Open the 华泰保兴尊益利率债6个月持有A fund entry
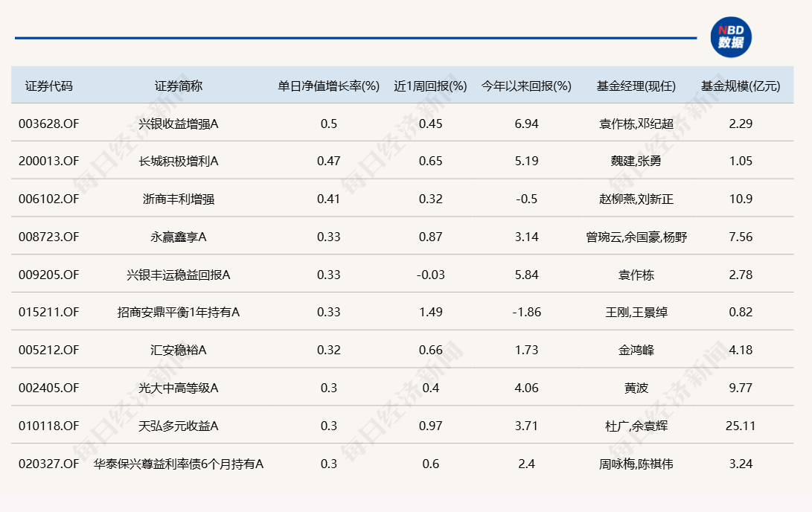This screenshot has height=512, width=812. [179, 464]
